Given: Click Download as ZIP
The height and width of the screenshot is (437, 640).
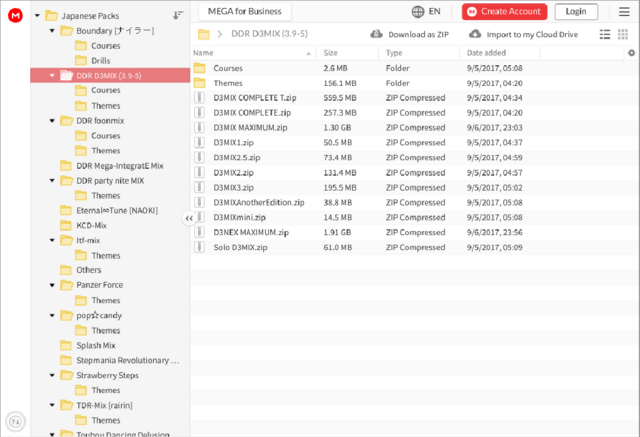Looking at the screenshot, I should pyautogui.click(x=418, y=34).
